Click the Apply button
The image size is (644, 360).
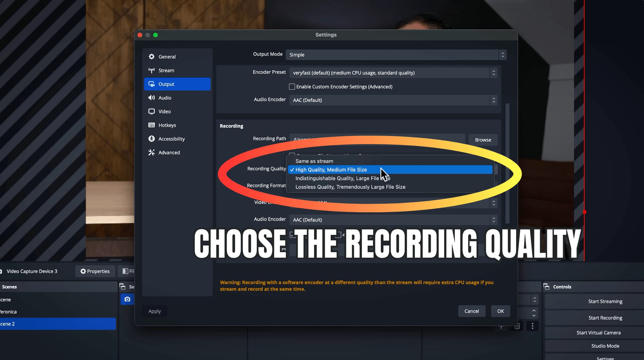pos(155,311)
